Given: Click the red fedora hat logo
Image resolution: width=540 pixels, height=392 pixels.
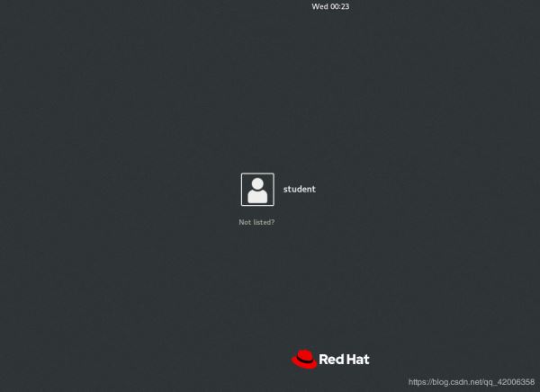Looking at the screenshot, I should click(305, 359).
